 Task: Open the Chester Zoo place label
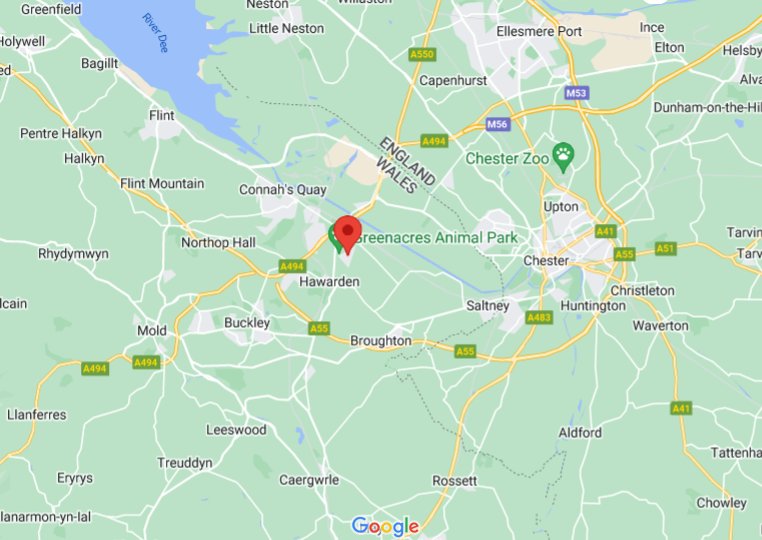507,158
